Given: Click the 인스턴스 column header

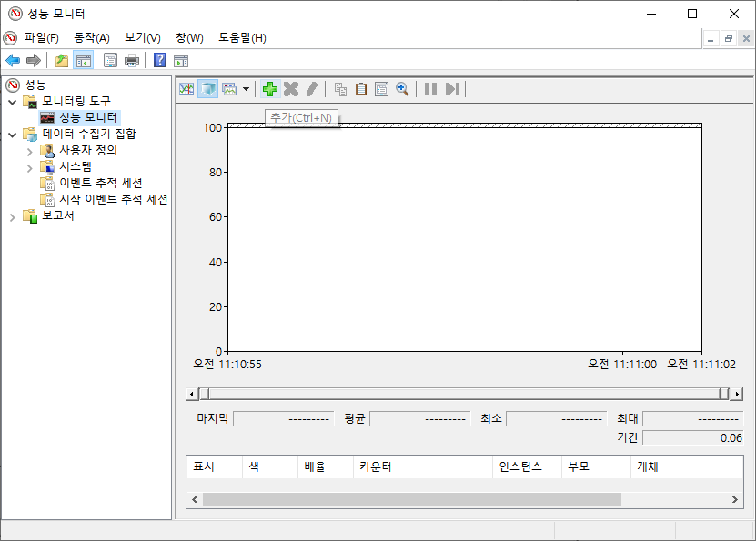Looking at the screenshot, I should click(527, 466).
